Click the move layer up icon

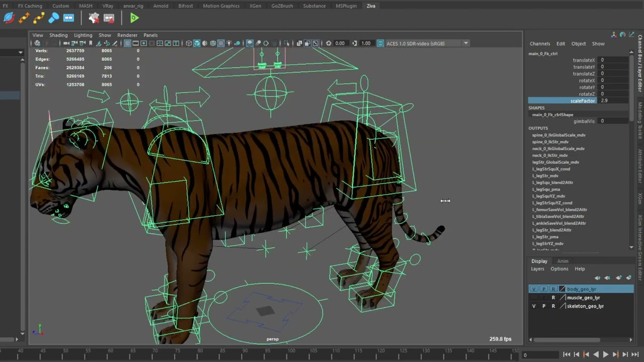click(598, 278)
